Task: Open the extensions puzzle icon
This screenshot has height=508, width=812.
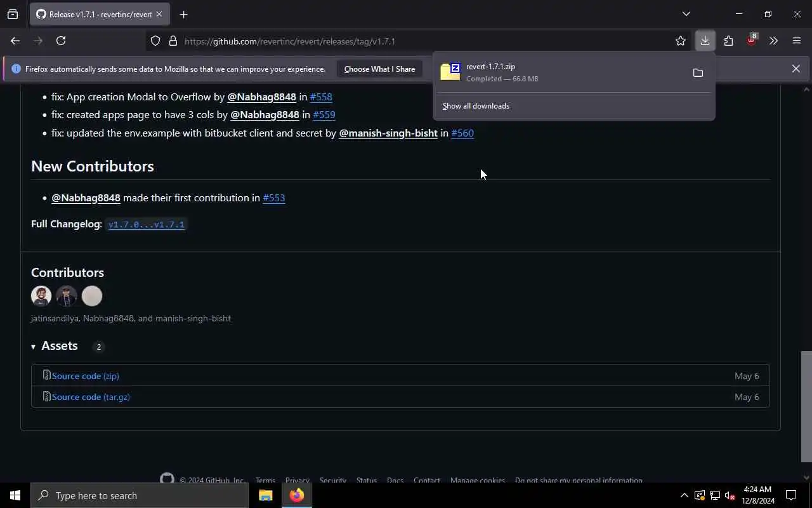Action: 728,41
